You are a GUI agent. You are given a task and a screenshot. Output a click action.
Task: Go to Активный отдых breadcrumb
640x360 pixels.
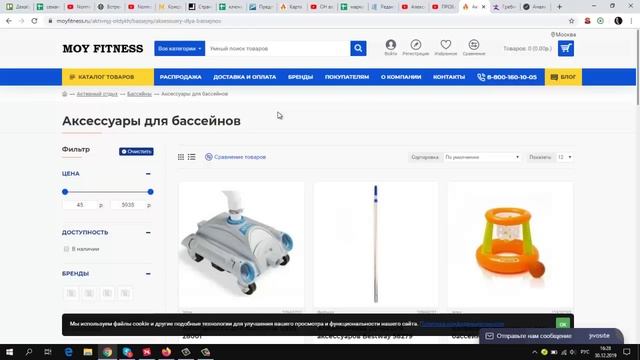pyautogui.click(x=97, y=94)
